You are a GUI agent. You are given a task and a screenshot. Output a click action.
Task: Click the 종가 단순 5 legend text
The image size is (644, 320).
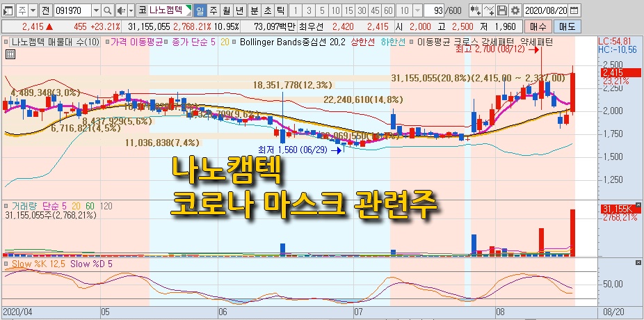pyautogui.click(x=192, y=42)
